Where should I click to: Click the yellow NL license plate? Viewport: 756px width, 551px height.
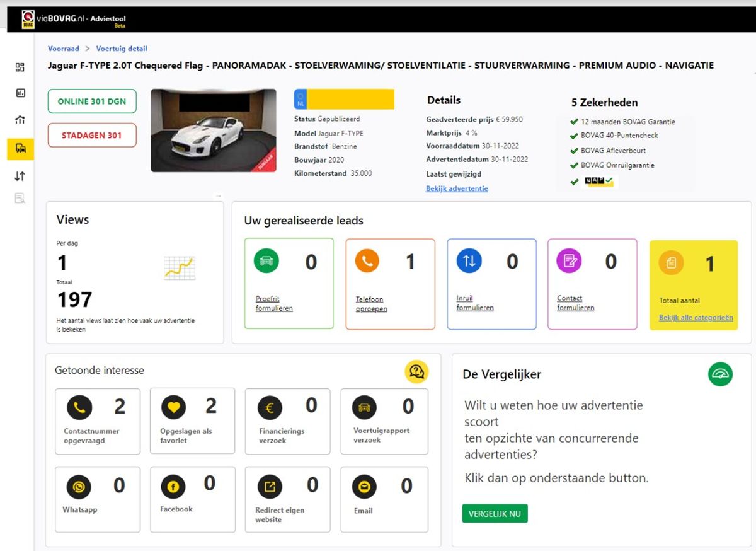[344, 99]
